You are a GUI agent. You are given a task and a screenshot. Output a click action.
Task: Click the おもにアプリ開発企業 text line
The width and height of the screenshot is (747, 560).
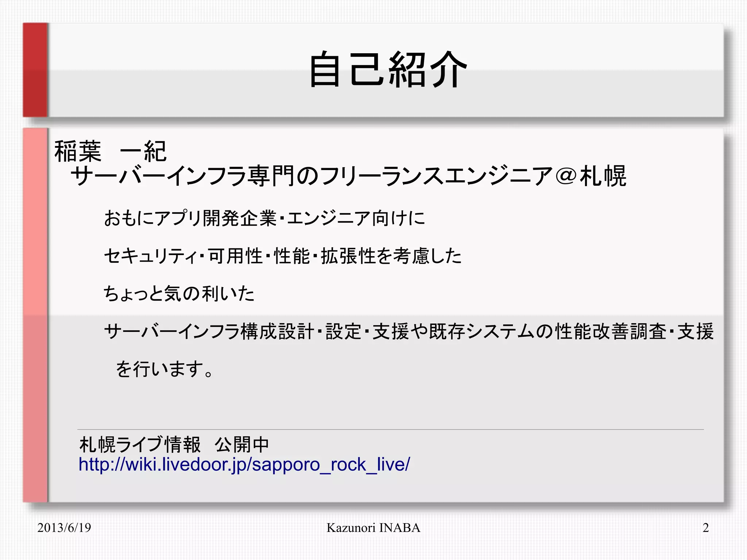[264, 219]
